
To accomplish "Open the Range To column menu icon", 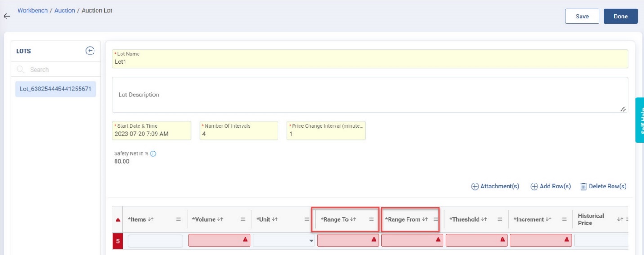I will click(x=371, y=219).
